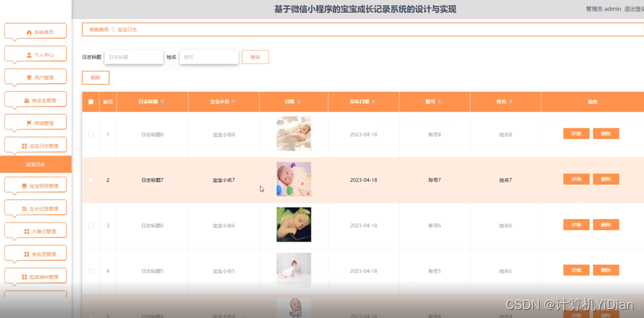Remove 日志标题5 row via 删除 button
This screenshot has width=644, height=318.
[x=606, y=270]
